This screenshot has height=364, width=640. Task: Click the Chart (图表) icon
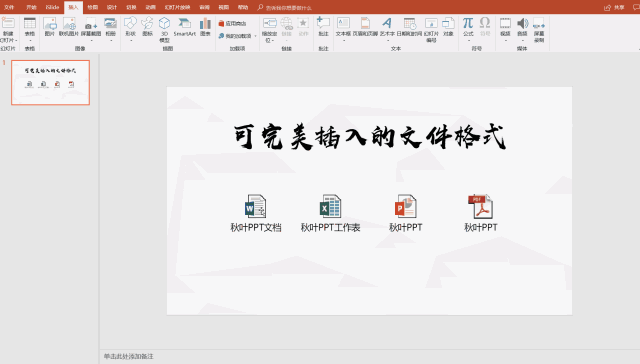(205, 27)
